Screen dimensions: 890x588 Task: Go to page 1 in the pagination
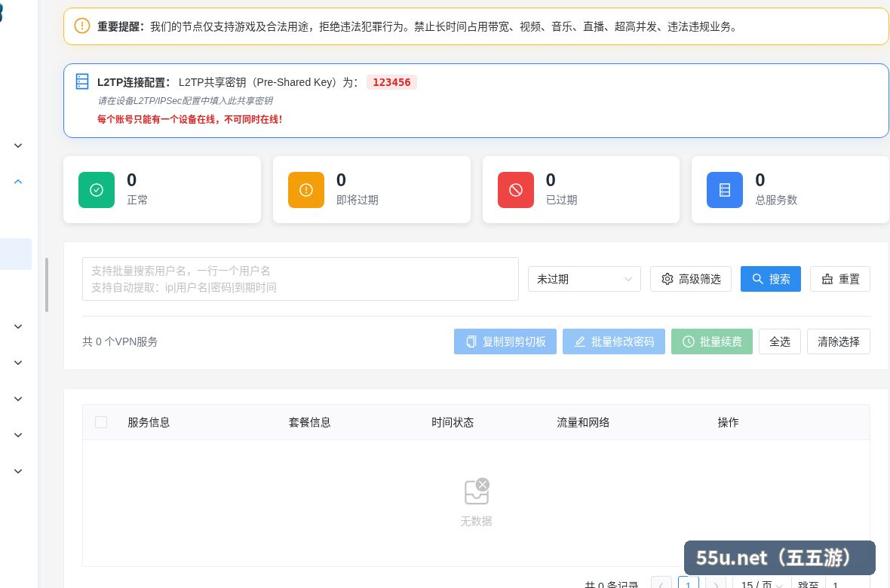[689, 583]
